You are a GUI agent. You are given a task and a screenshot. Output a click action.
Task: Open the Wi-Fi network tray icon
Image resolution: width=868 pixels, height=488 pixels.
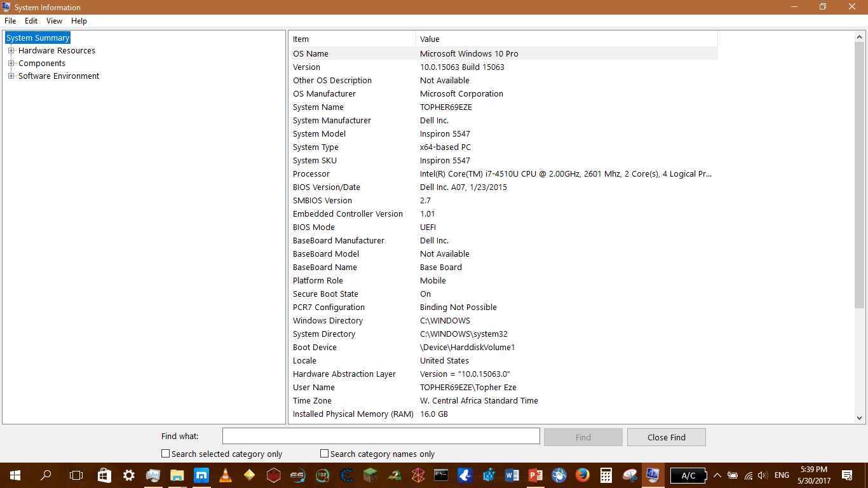(749, 475)
